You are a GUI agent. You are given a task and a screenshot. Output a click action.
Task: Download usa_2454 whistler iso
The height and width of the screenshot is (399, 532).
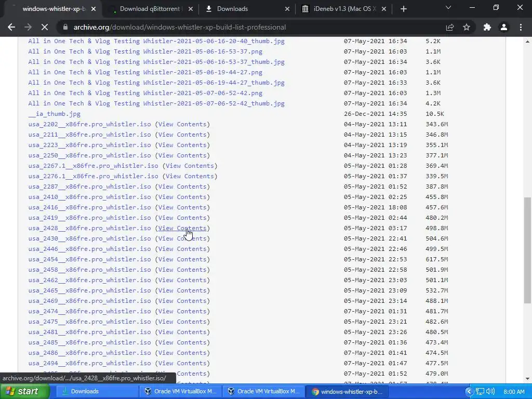[89, 259]
